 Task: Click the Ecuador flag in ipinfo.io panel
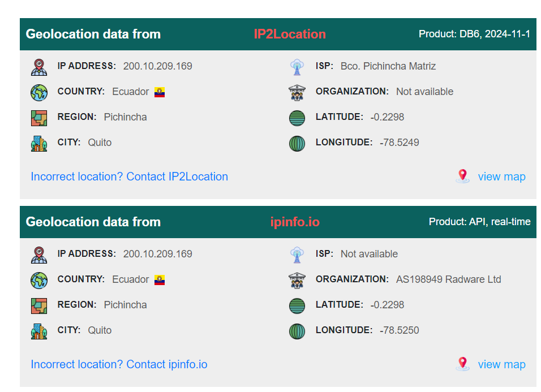click(x=160, y=280)
